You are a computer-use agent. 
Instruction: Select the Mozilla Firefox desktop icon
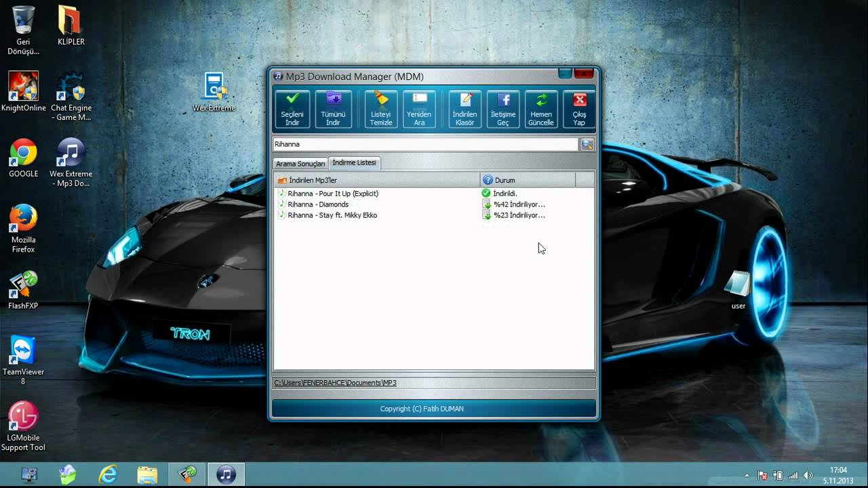[x=24, y=228]
